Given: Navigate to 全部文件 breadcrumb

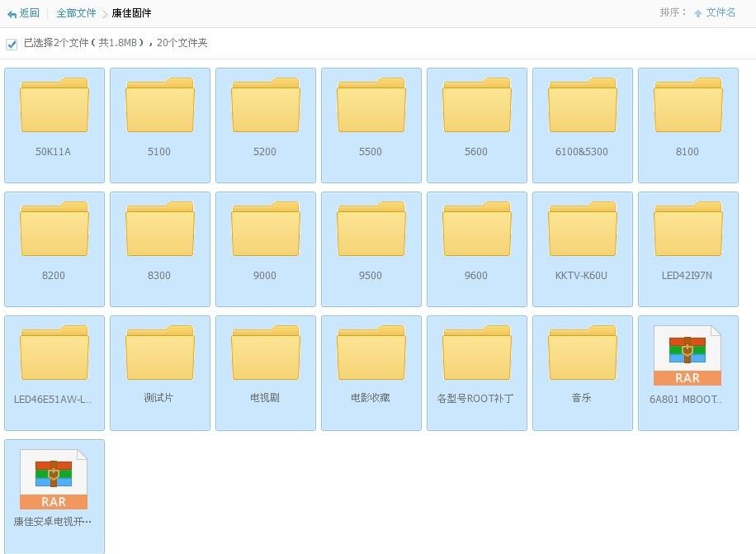Looking at the screenshot, I should click(x=76, y=13).
